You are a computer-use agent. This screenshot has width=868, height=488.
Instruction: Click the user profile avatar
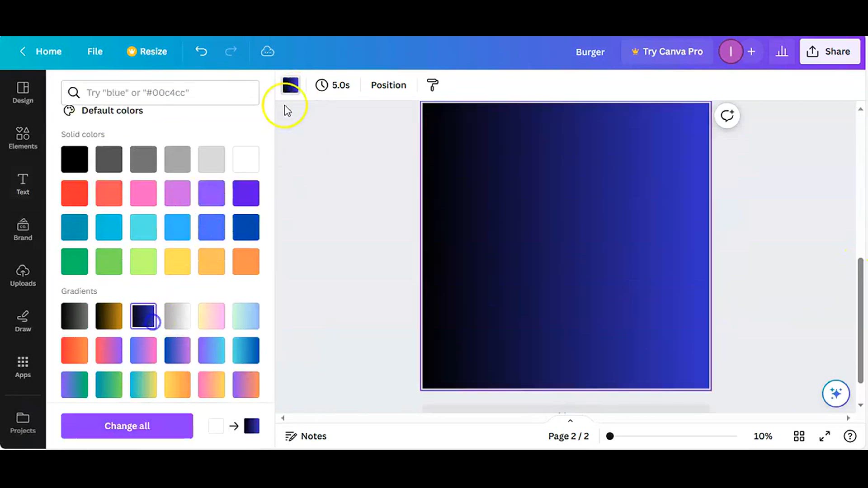(x=731, y=52)
